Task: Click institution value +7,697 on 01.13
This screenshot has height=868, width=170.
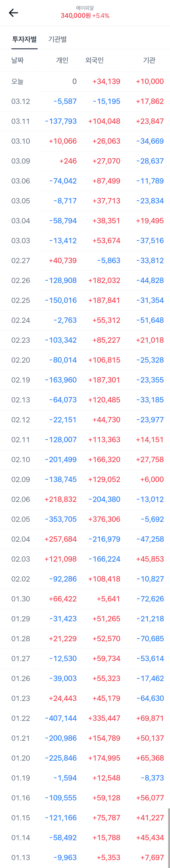Action: coord(152,857)
